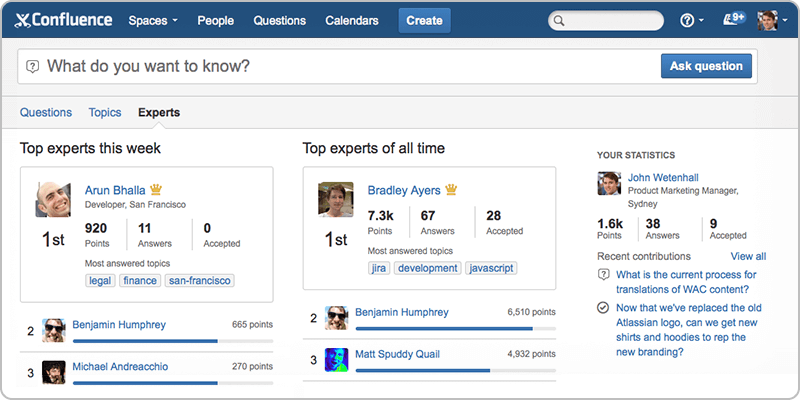Click the 'What do you want to know?' field
The width and height of the screenshot is (800, 400).
(x=387, y=66)
